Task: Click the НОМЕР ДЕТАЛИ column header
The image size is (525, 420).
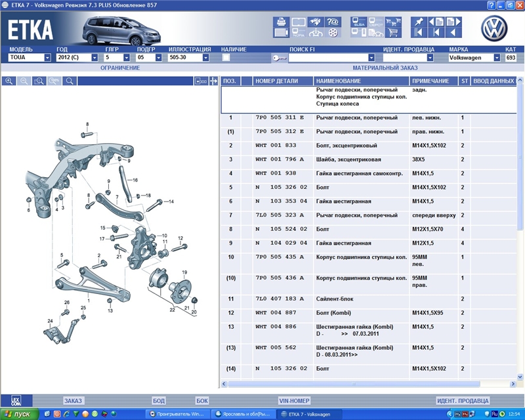Action: [283, 81]
